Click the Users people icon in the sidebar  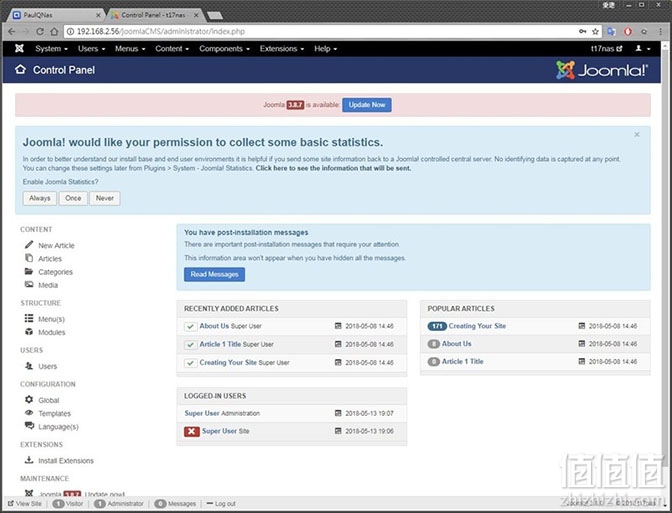point(29,366)
